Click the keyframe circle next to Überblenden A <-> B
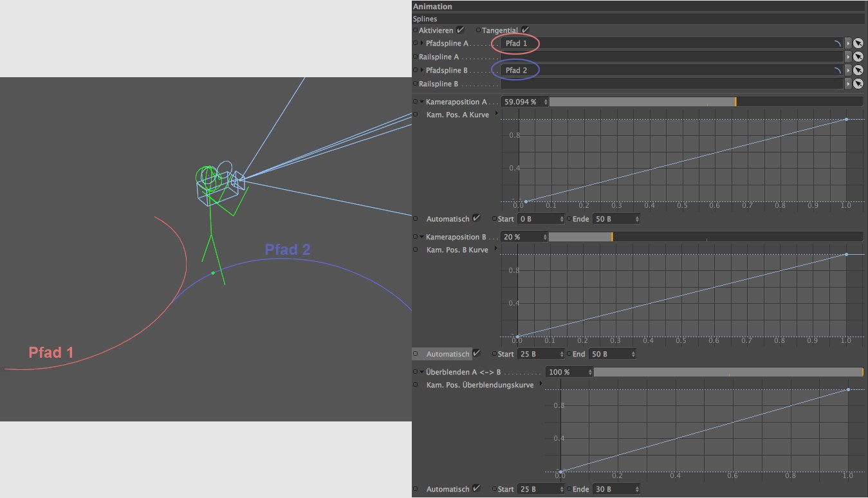Screen dimensions: 868x498 (416, 372)
